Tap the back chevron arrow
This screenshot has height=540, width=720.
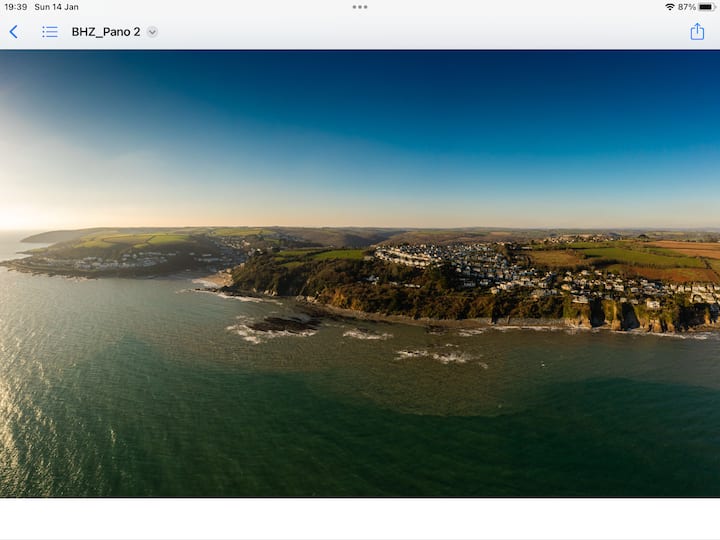click(14, 32)
